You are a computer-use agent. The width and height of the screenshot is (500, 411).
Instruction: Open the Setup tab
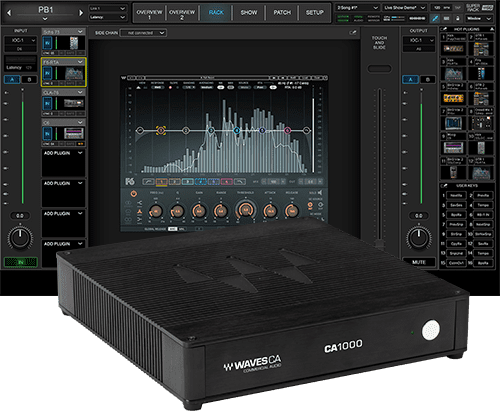coord(314,13)
